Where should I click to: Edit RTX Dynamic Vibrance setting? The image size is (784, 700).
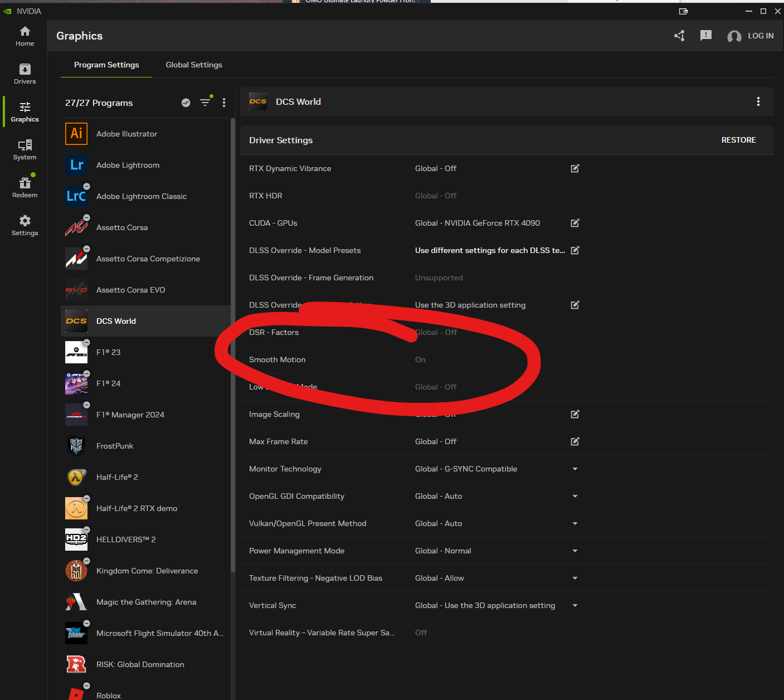tap(575, 168)
